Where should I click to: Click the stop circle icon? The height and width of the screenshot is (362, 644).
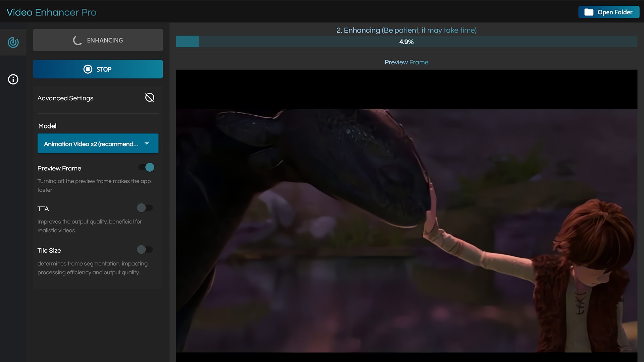coord(88,69)
